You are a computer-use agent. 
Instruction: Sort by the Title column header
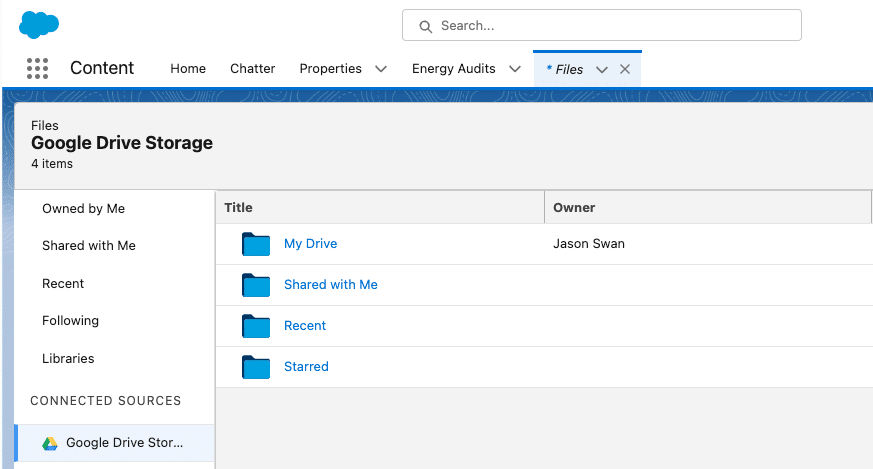point(239,208)
